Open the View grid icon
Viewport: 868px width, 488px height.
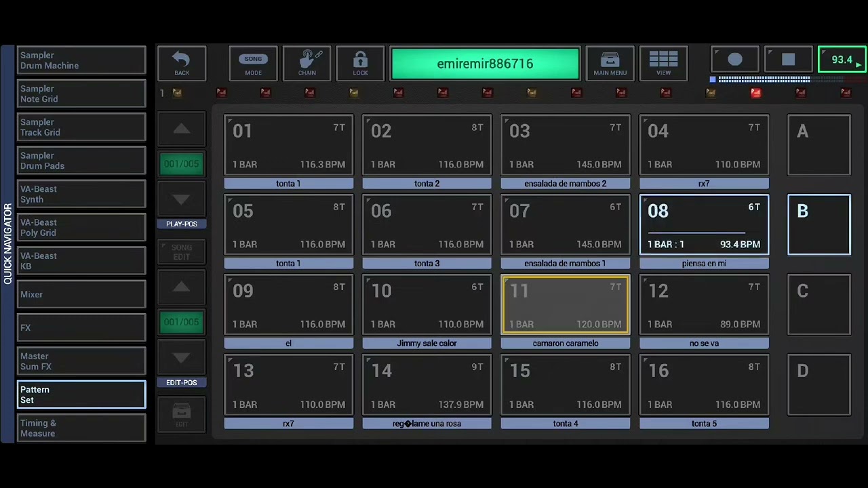(663, 64)
